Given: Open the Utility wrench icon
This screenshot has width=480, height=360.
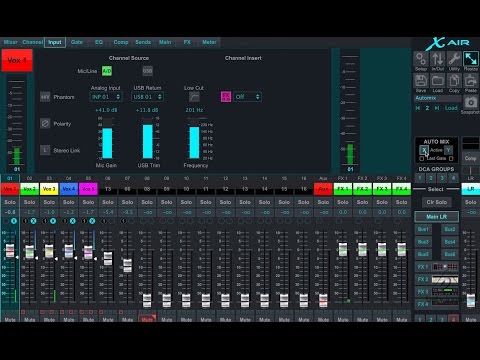Looking at the screenshot, I should tap(454, 59).
